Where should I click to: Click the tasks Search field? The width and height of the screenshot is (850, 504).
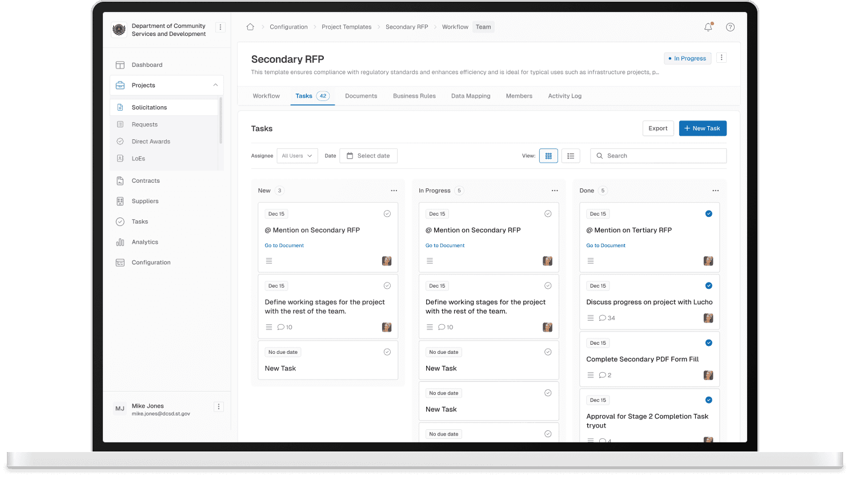[658, 156]
